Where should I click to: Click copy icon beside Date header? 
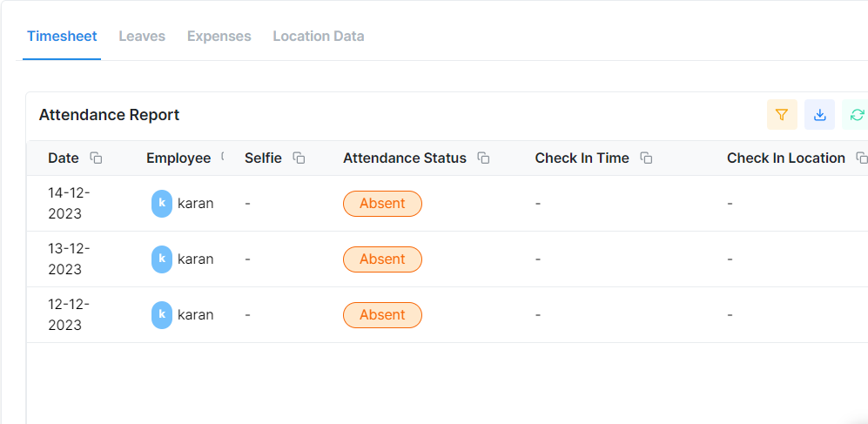coord(97,158)
